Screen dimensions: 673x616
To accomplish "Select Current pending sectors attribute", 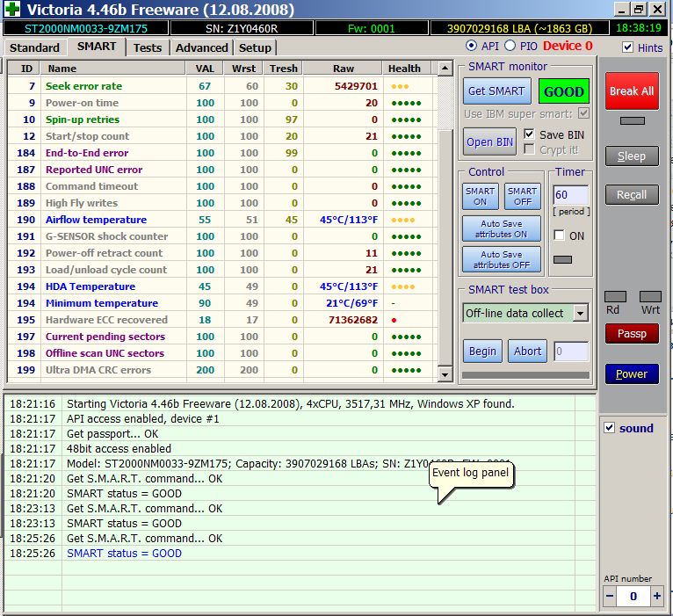I will point(222,337).
